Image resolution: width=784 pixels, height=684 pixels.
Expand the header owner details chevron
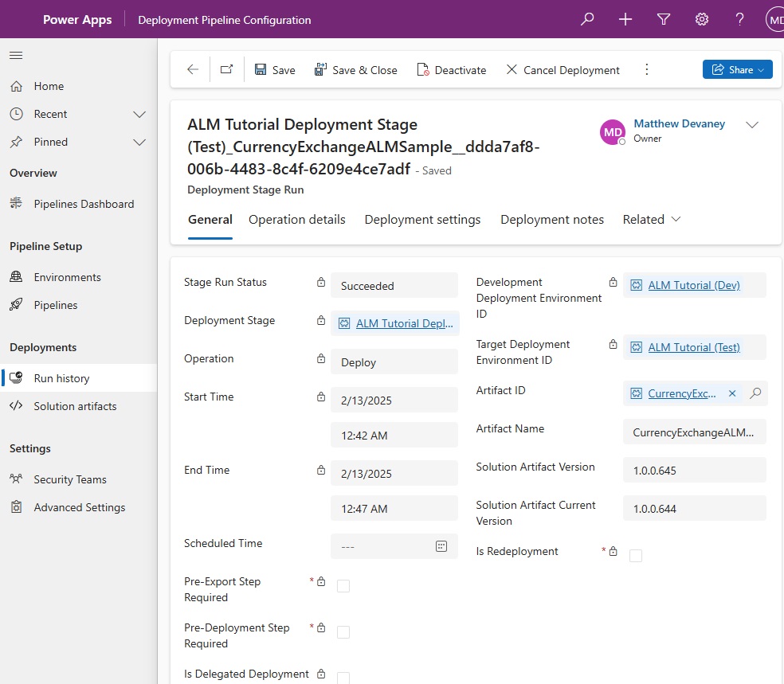tap(752, 124)
